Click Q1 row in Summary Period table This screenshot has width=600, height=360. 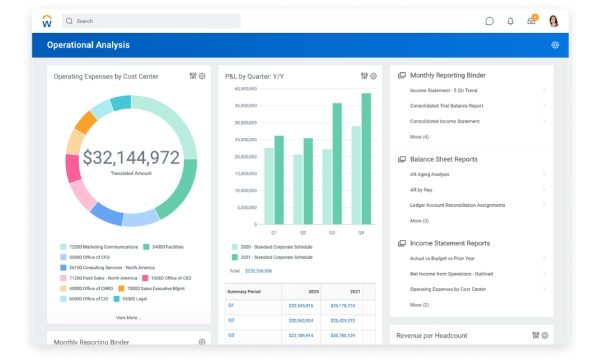point(300,306)
